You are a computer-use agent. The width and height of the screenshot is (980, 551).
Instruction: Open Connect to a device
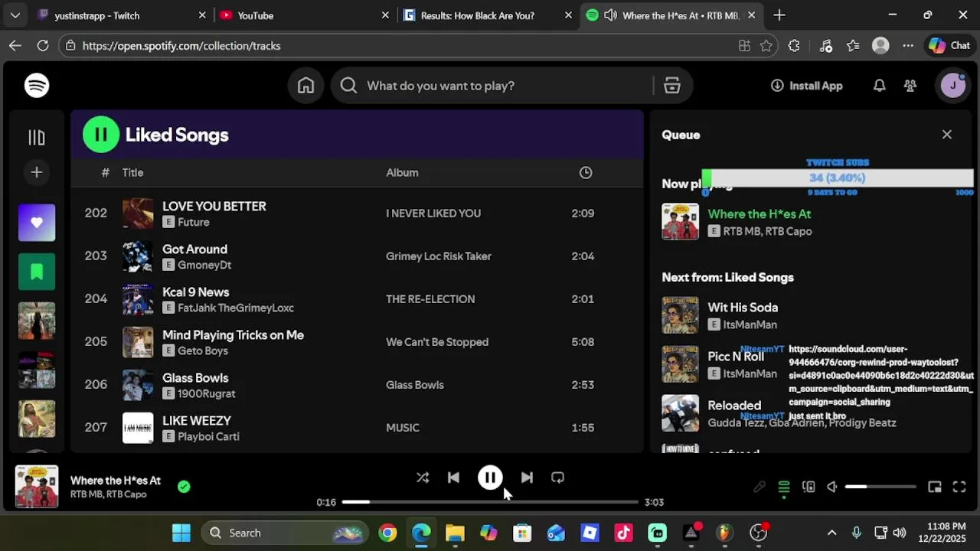tap(808, 487)
